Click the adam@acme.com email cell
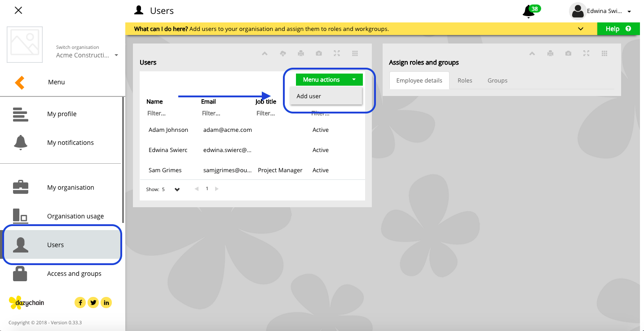The image size is (644, 331). pyautogui.click(x=227, y=130)
